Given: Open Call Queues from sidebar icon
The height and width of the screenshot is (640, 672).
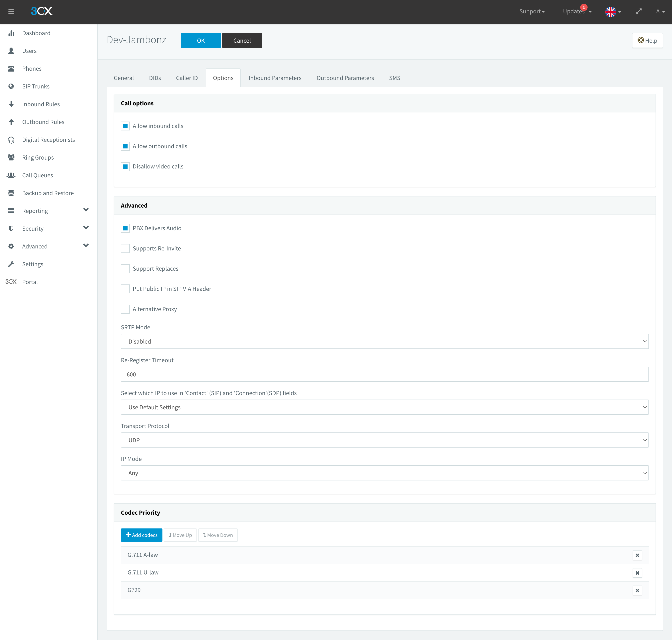Looking at the screenshot, I should 11,175.
